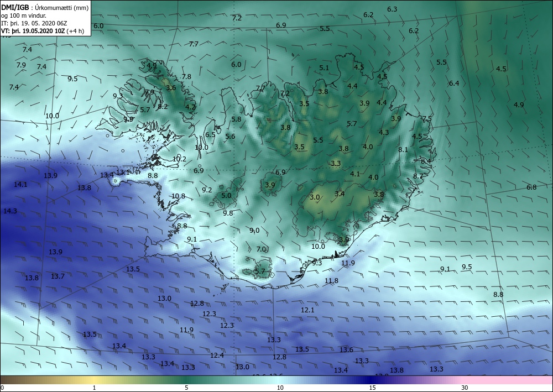Click the 5.1 value in the north
The width and height of the screenshot is (553, 392).
324,67
